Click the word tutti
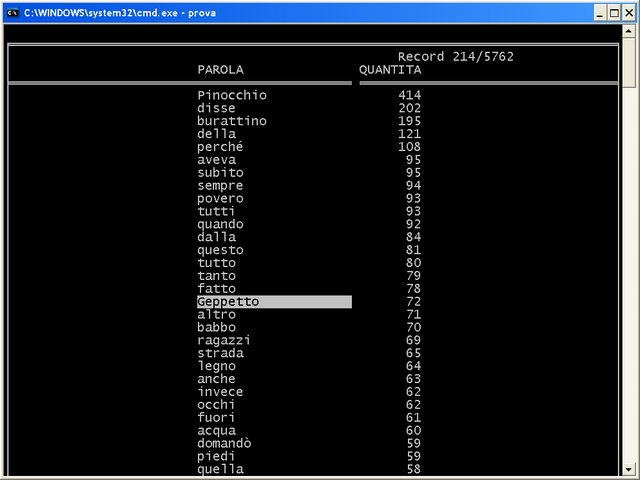The width and height of the screenshot is (640, 480). [x=216, y=211]
